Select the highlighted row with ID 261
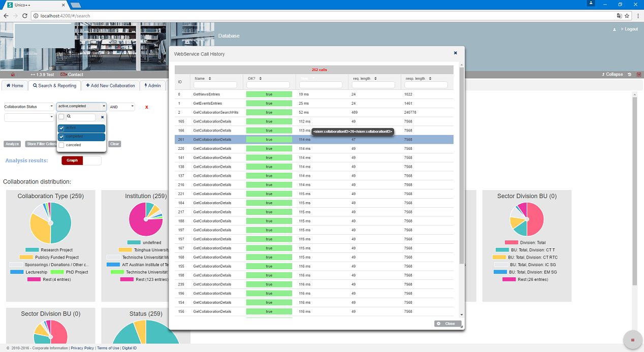 314,140
